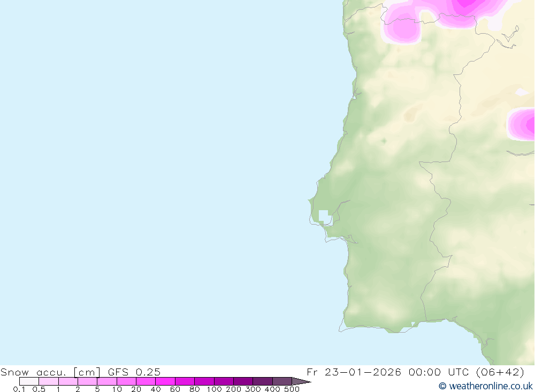The image size is (535, 392).
Task: Click the legend value '40'
Action: click(x=156, y=389)
